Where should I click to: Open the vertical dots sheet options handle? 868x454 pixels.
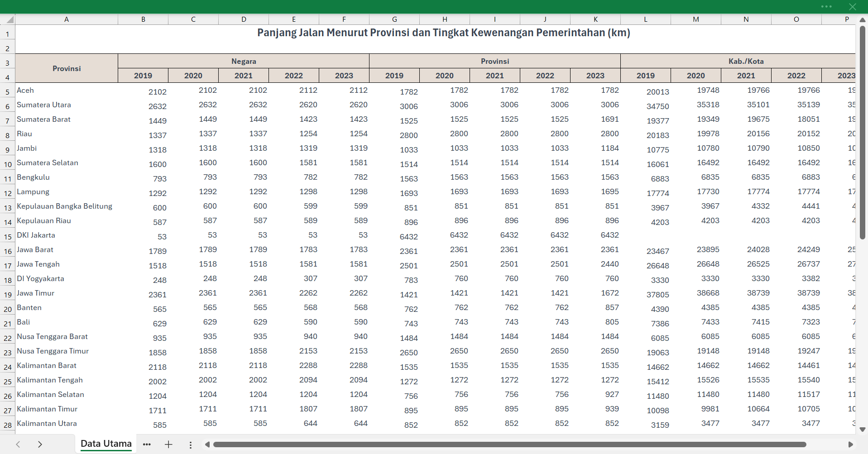[x=191, y=445]
